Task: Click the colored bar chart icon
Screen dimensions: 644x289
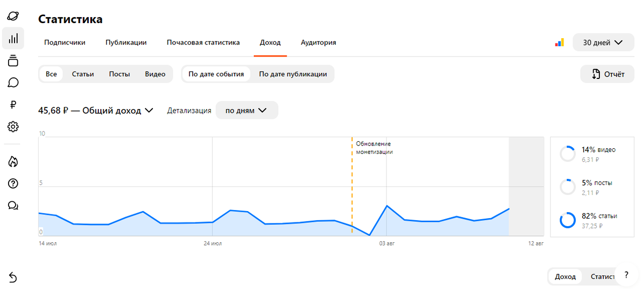Action: pos(559,42)
